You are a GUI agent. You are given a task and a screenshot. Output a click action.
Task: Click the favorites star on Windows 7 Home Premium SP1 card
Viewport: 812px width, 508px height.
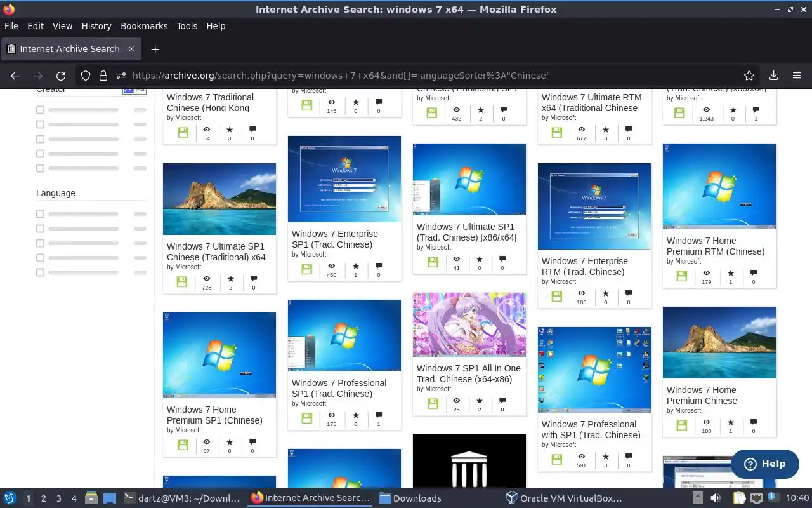pyautogui.click(x=230, y=442)
